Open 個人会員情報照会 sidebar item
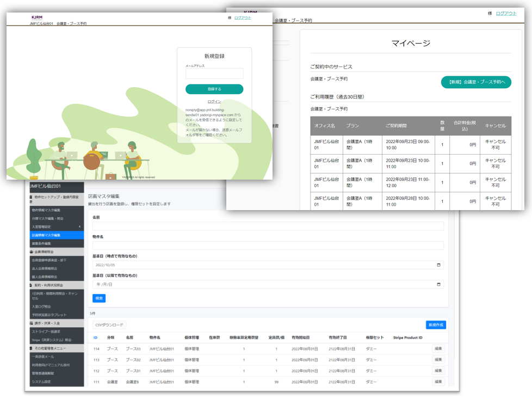Image resolution: width=532 pixels, height=399 pixels. pyautogui.click(x=57, y=277)
